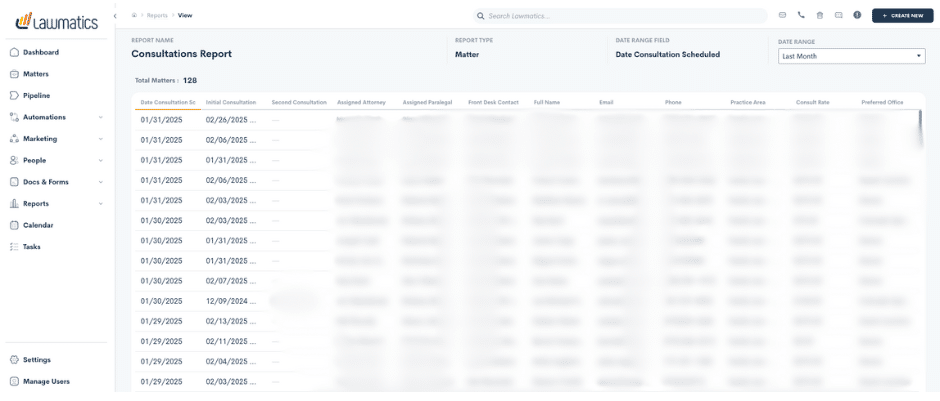Sort by Assigned Attorney column header

pos(361,102)
